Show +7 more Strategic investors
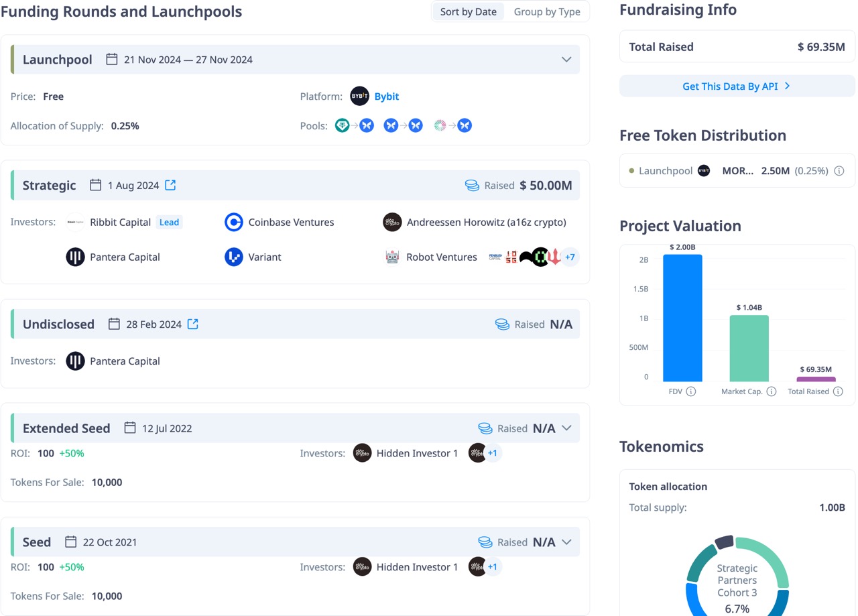858x616 pixels. (570, 257)
